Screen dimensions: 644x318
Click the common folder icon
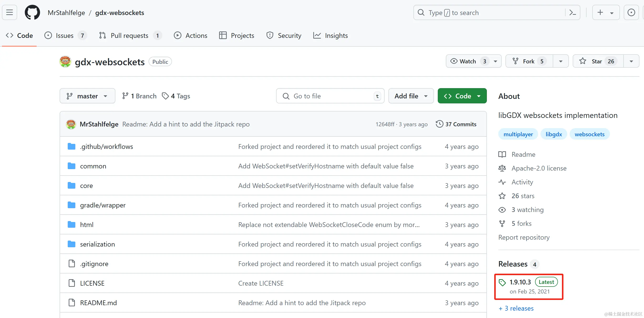72,166
